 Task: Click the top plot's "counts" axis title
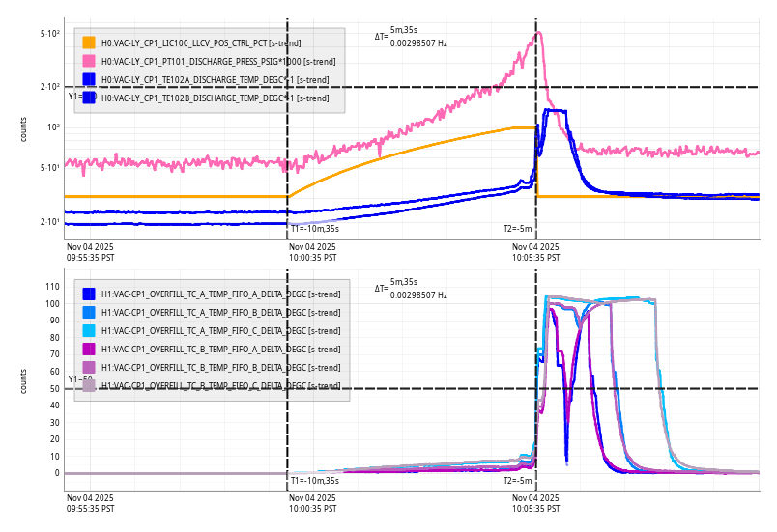click(x=24, y=129)
